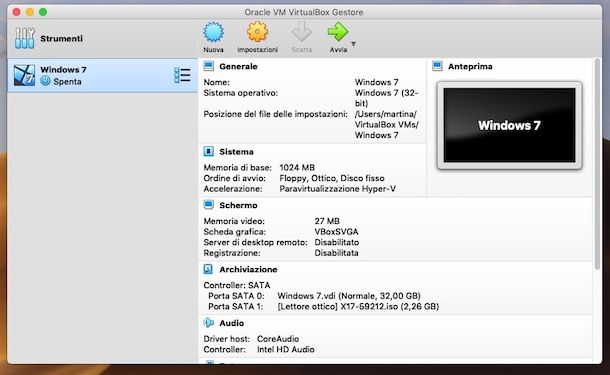Click the Schermo section icon
610x375 pixels.
[x=209, y=205]
